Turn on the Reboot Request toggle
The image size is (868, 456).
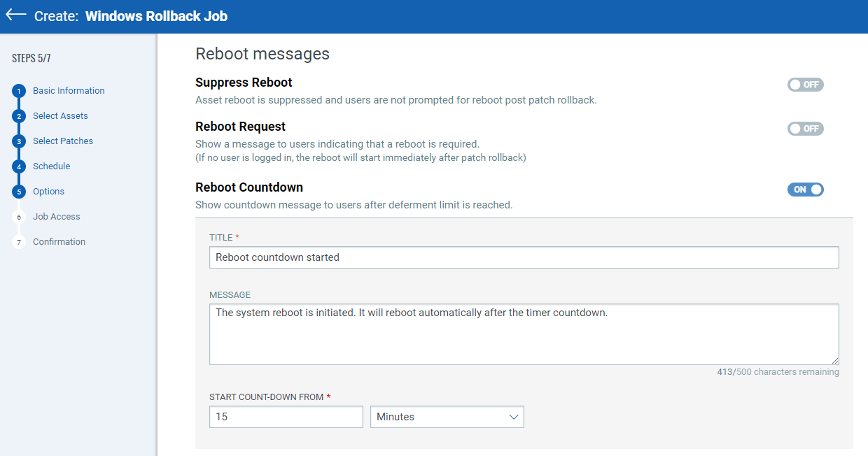coord(805,128)
